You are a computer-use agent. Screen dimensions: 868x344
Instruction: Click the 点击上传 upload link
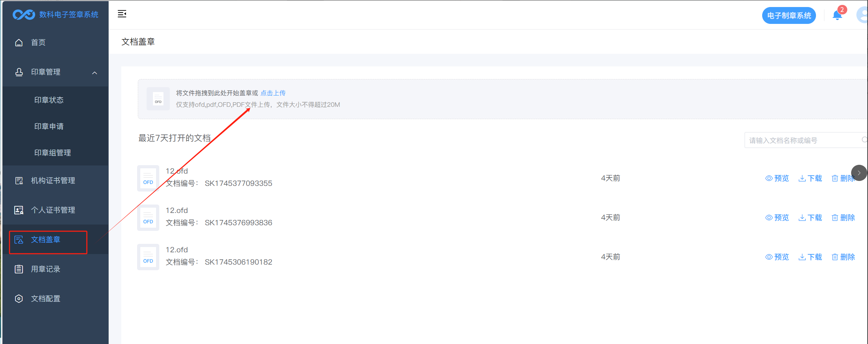click(x=273, y=93)
